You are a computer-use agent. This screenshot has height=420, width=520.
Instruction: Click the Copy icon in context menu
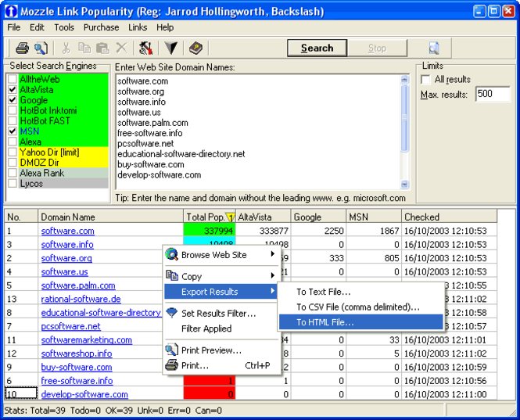coord(172,275)
